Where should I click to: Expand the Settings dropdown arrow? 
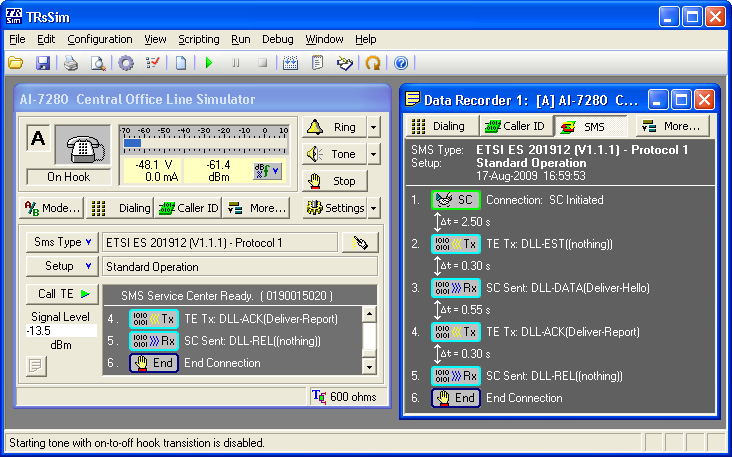click(374, 208)
